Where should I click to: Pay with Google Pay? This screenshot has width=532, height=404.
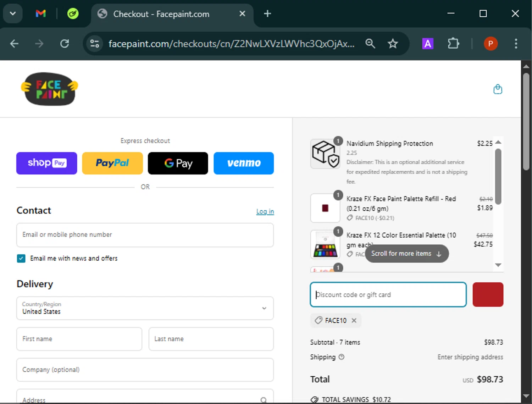tap(178, 163)
